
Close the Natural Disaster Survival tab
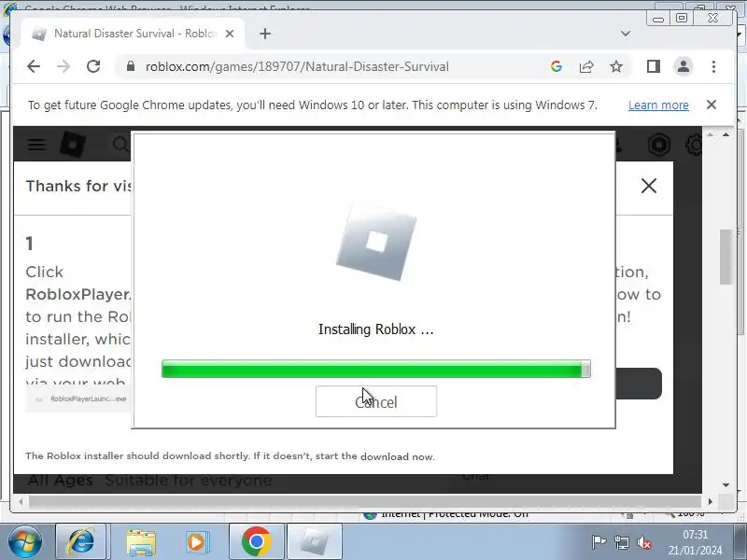(x=229, y=34)
